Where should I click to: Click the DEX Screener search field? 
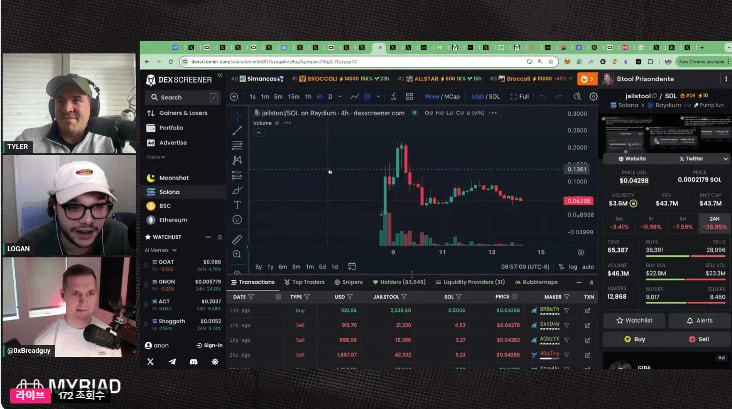pos(183,97)
